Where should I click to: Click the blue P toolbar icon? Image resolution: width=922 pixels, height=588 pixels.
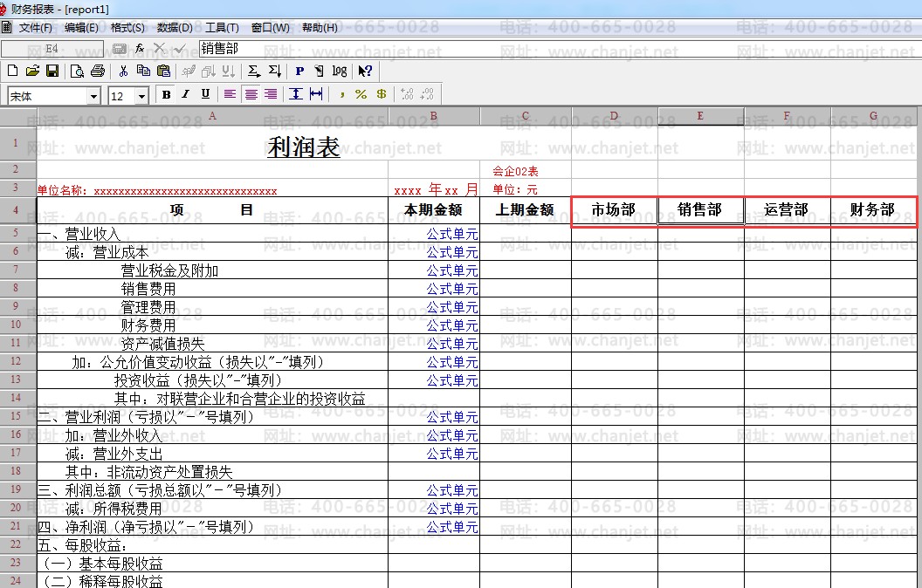299,71
